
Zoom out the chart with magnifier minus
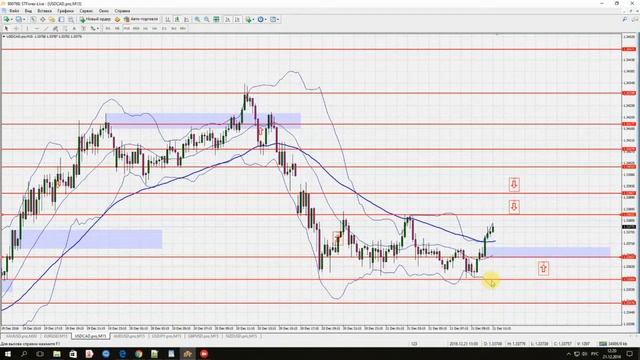pyautogui.click(x=207, y=19)
